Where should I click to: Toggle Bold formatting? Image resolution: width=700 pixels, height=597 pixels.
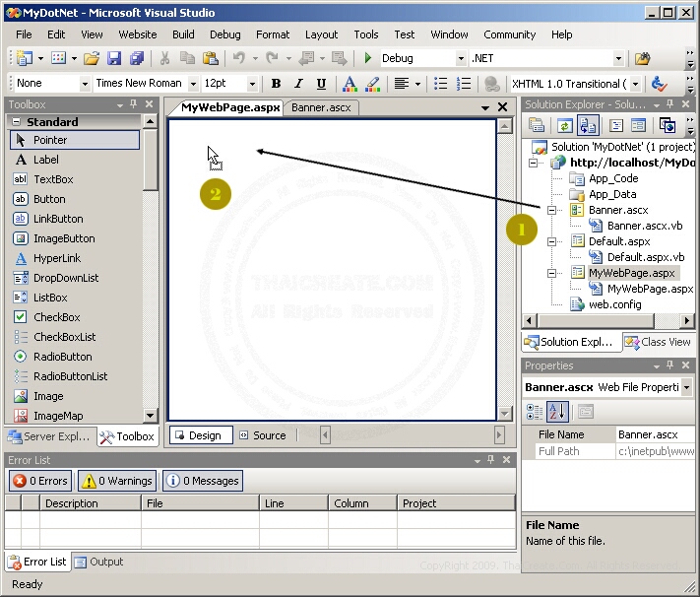click(x=276, y=84)
